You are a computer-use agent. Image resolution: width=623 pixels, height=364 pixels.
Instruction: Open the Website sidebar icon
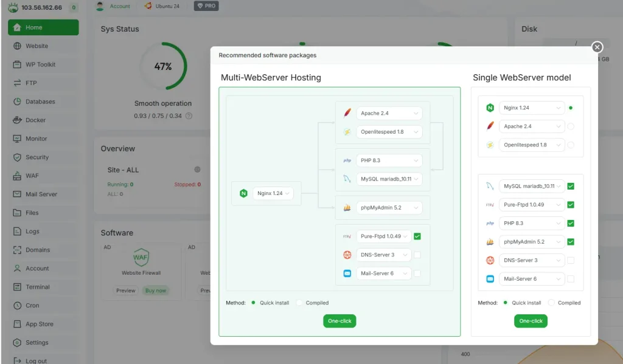17,46
